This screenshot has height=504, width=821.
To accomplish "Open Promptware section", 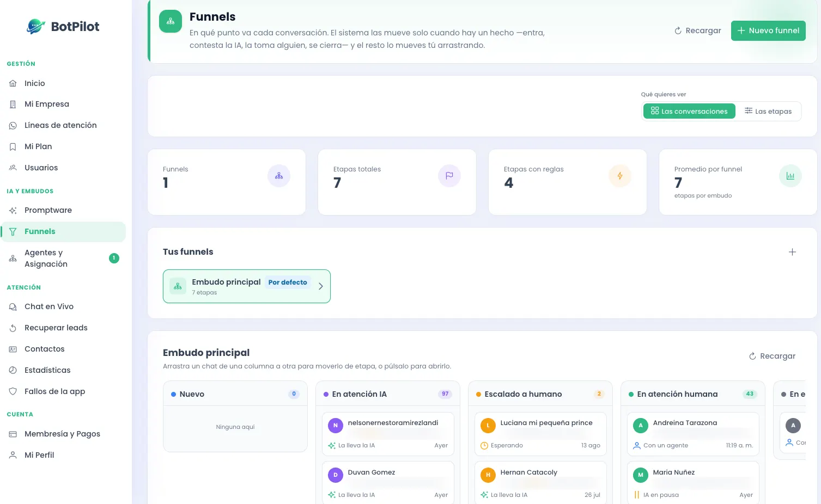I will point(63,210).
